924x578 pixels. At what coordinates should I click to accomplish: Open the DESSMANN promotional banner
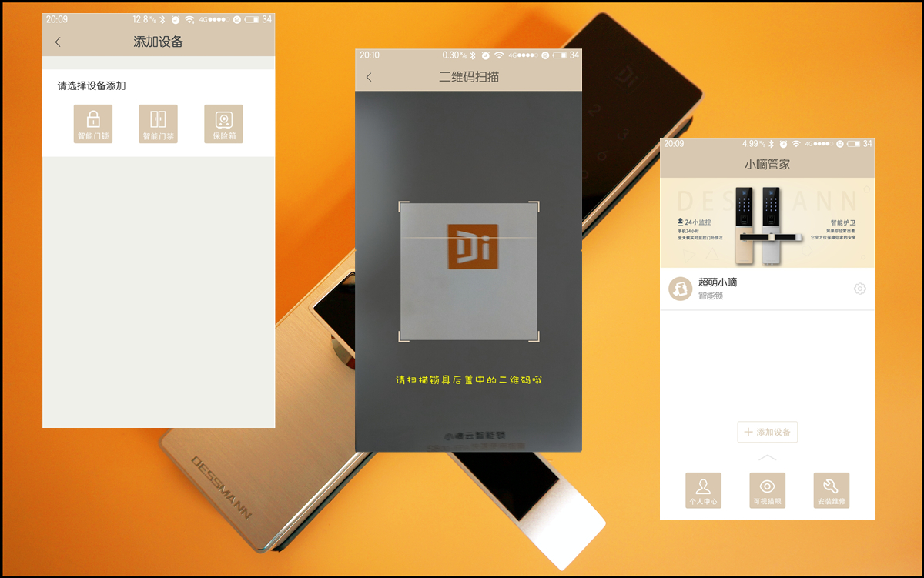point(767,222)
